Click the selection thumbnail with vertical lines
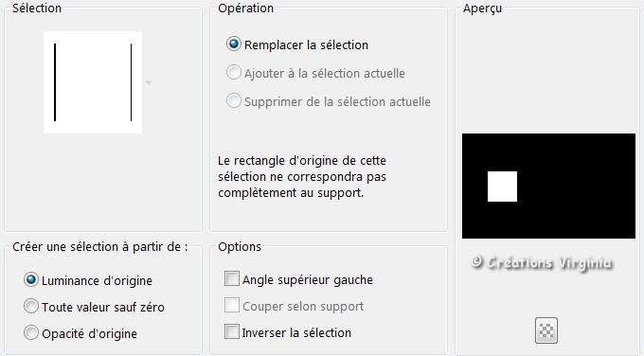Image resolution: width=644 pixels, height=356 pixels. (x=93, y=82)
